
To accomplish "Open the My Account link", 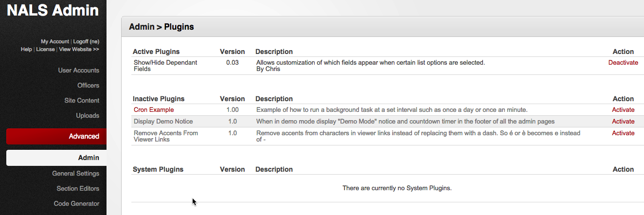I will [x=55, y=42].
